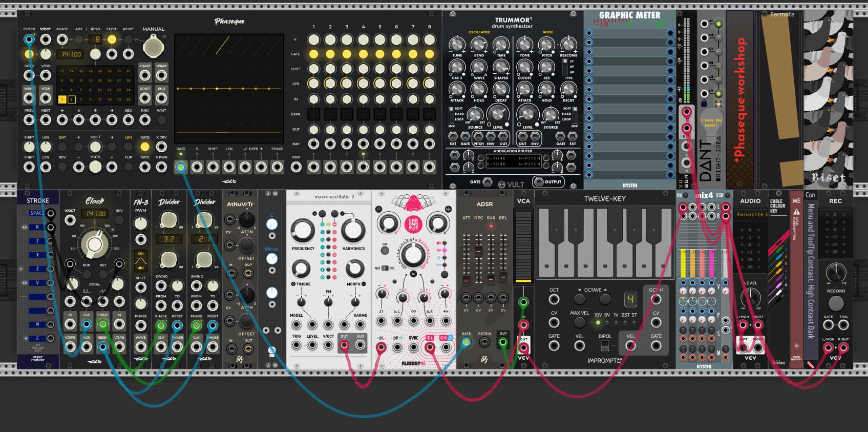
Task: Toggle step 8 GATE button on Phaseque
Action: [430, 54]
